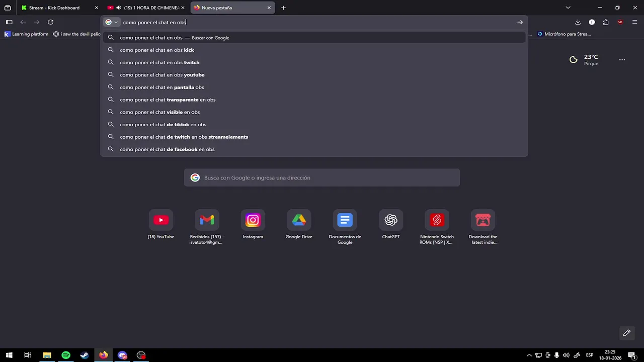The height and width of the screenshot is (362, 644).
Task: Mute the audio on the YouTube tab
Action: point(119,8)
